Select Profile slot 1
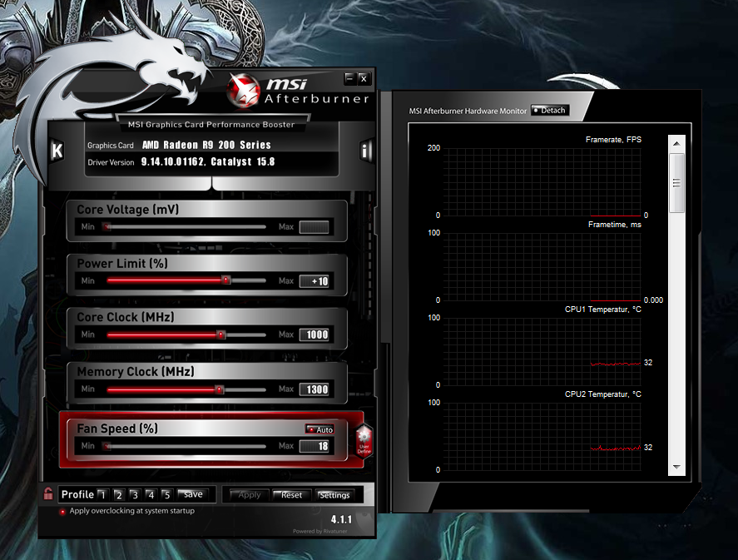 coord(103,494)
